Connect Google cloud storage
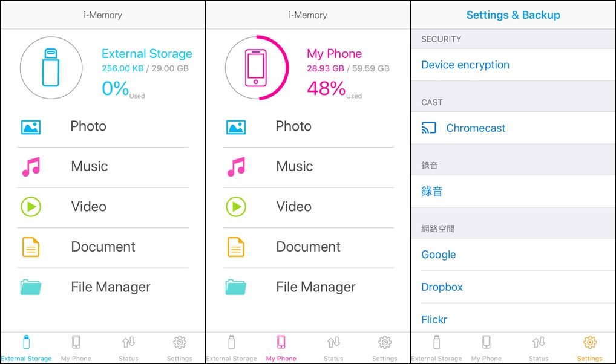Image resolution: width=616 pixels, height=364 pixels. (x=438, y=255)
